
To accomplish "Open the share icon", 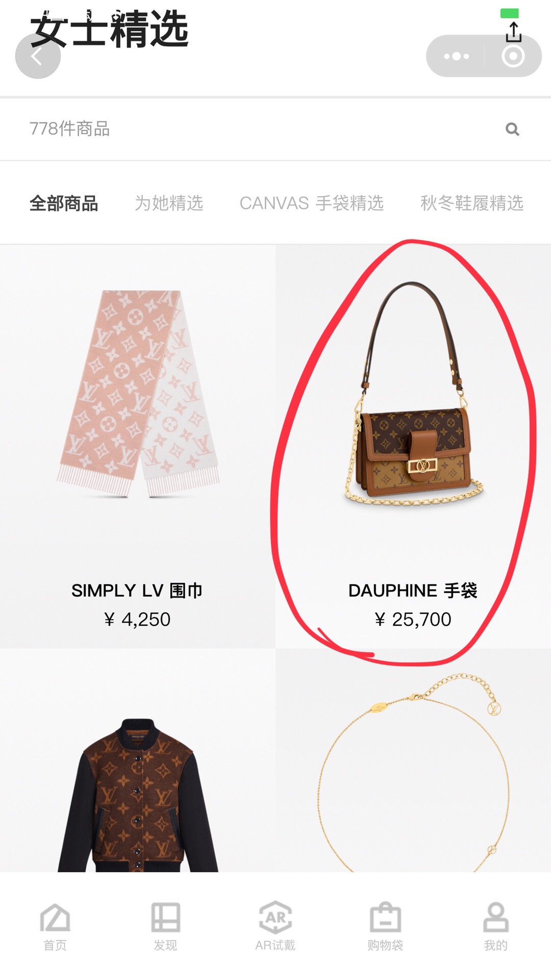I will tap(513, 32).
